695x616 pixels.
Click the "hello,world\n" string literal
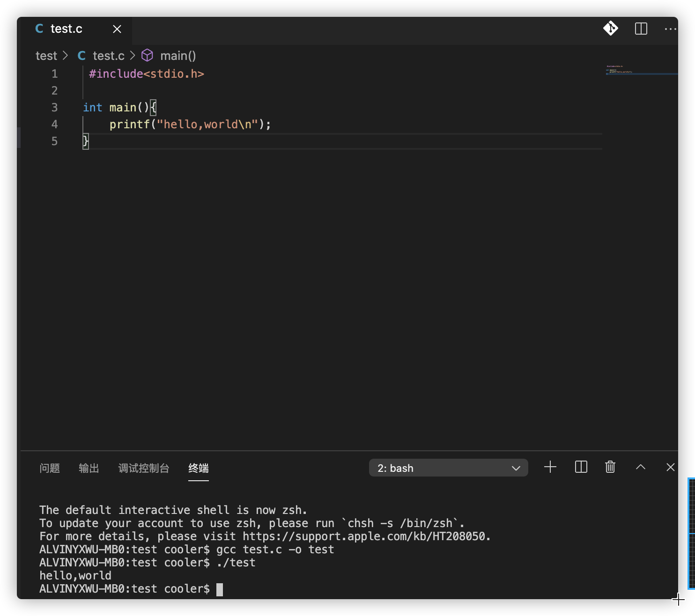[x=207, y=125]
